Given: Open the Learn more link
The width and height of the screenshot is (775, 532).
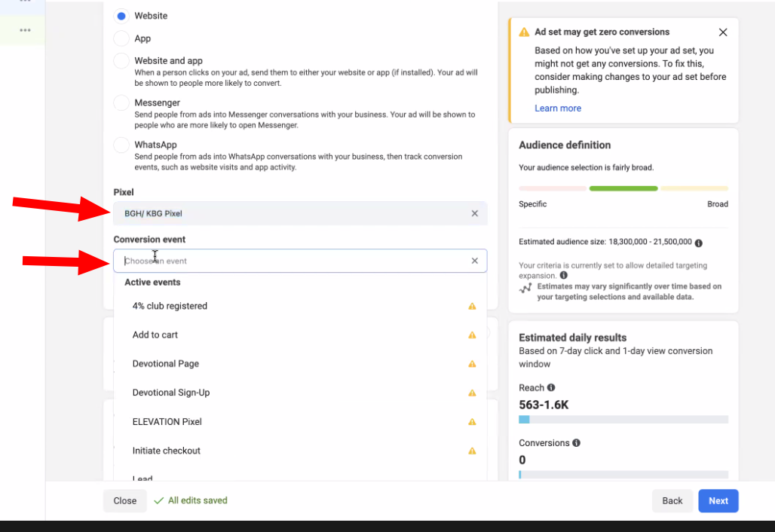Looking at the screenshot, I should (558, 109).
